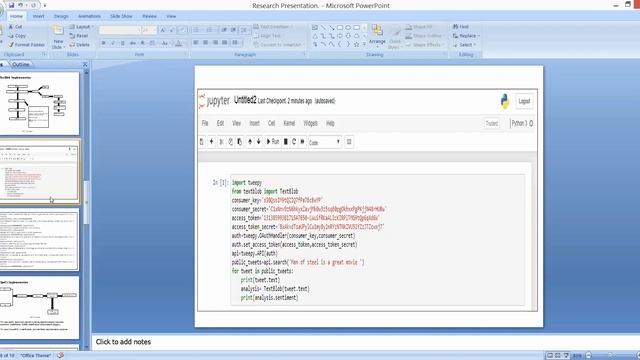This screenshot has width=640, height=360.
Task: Align text right
Action: [215, 43]
